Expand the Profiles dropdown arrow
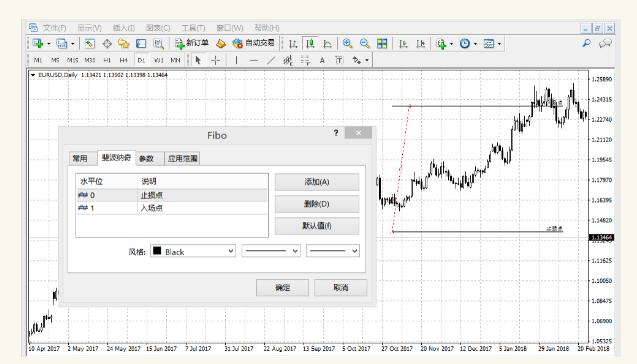 pos(73,43)
